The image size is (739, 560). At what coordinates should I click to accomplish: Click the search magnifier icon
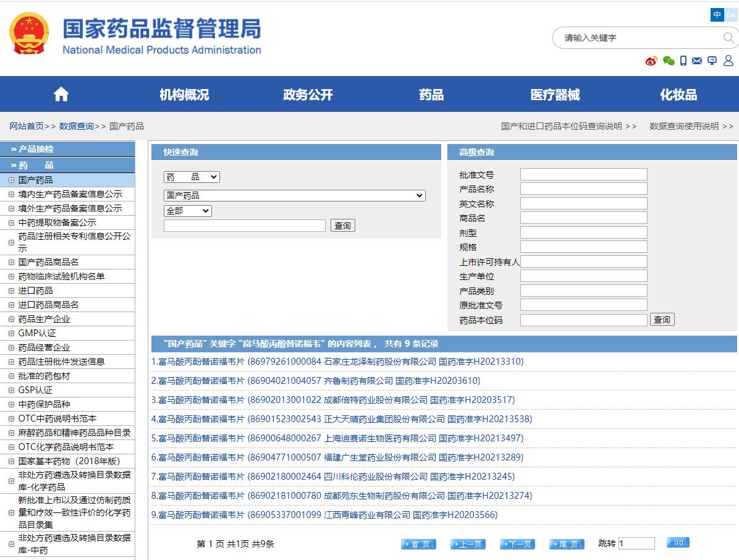tap(729, 38)
